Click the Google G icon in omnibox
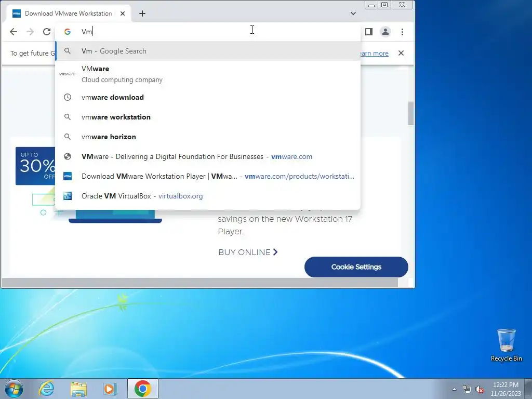 68,32
